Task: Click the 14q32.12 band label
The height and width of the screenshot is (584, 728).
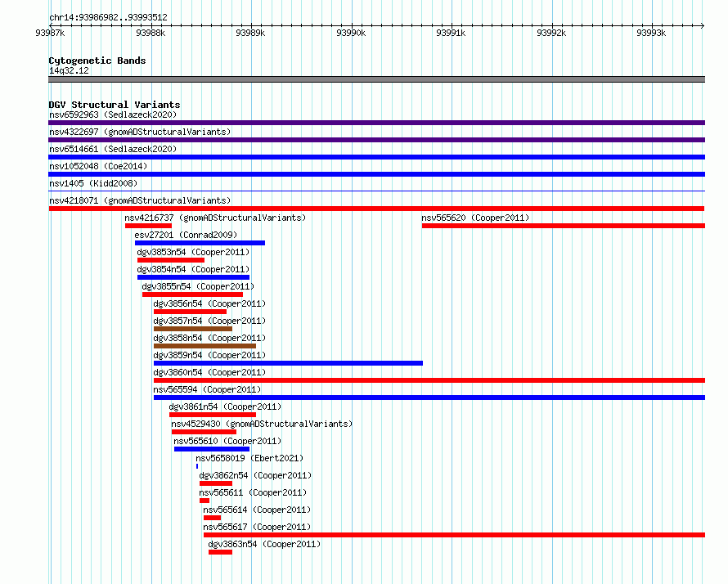Action: [69, 70]
